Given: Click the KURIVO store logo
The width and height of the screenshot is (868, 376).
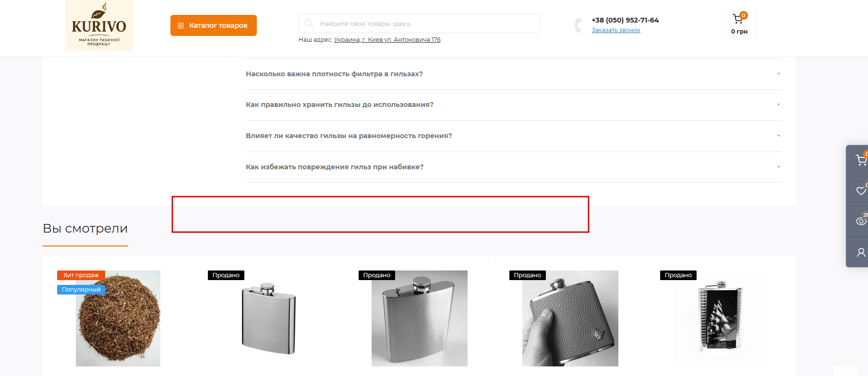Looking at the screenshot, I should click(x=99, y=25).
